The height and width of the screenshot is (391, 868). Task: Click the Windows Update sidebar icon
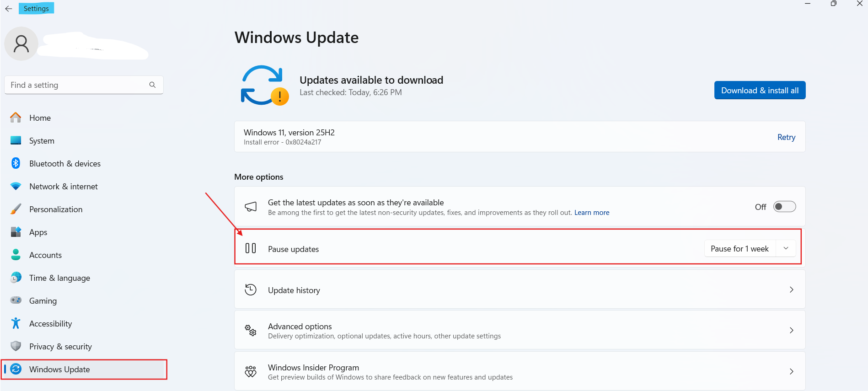click(x=16, y=369)
